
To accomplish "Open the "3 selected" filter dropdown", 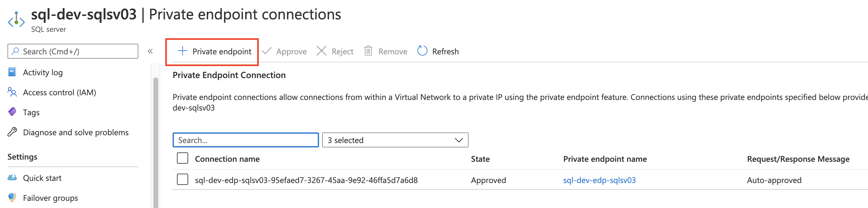I will pyautogui.click(x=395, y=140).
